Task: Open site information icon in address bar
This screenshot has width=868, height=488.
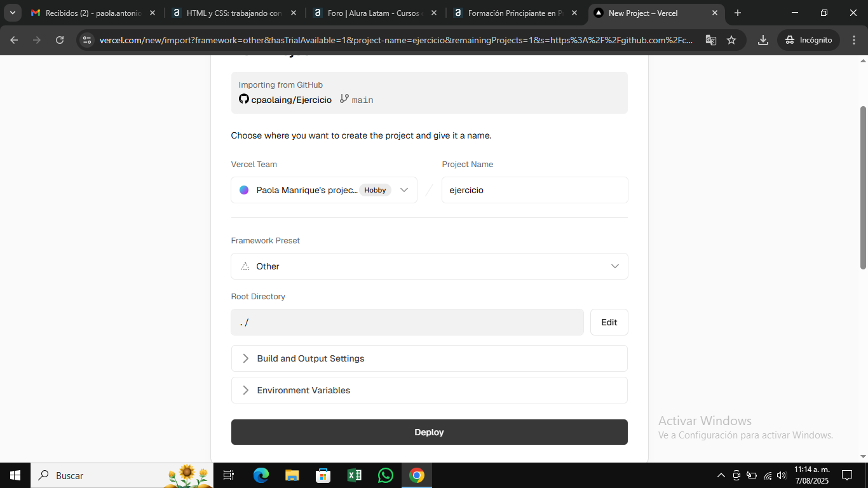Action: click(88, 40)
